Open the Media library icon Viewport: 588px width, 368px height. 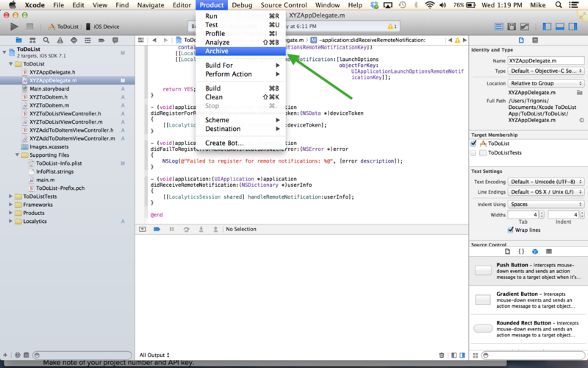(x=549, y=251)
